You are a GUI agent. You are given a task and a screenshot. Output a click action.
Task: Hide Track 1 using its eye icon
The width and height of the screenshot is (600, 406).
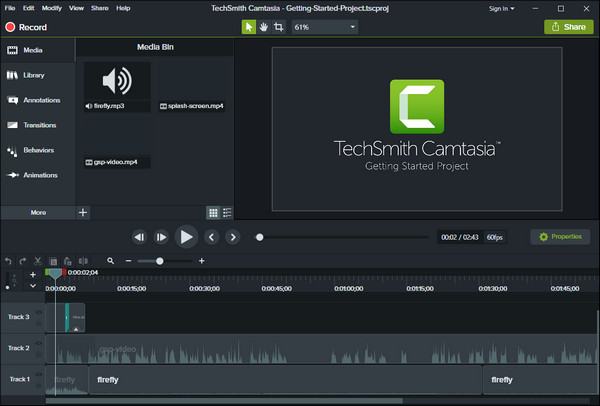[39, 374]
